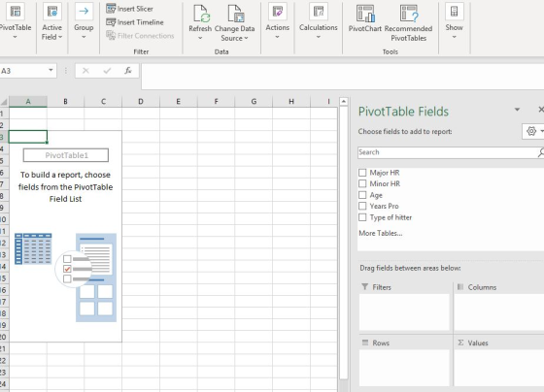
Task: Open the PivotTable Fields pane options arrow
Action: [x=517, y=110]
